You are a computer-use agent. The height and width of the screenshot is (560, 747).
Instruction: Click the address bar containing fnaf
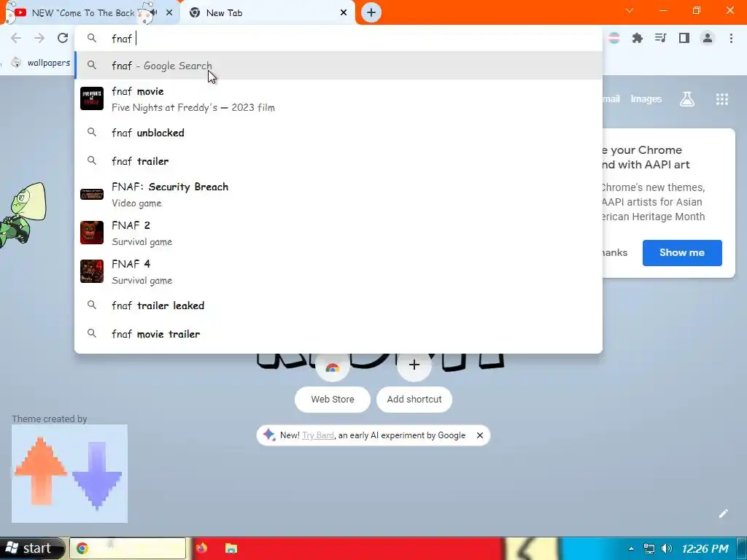click(x=338, y=38)
